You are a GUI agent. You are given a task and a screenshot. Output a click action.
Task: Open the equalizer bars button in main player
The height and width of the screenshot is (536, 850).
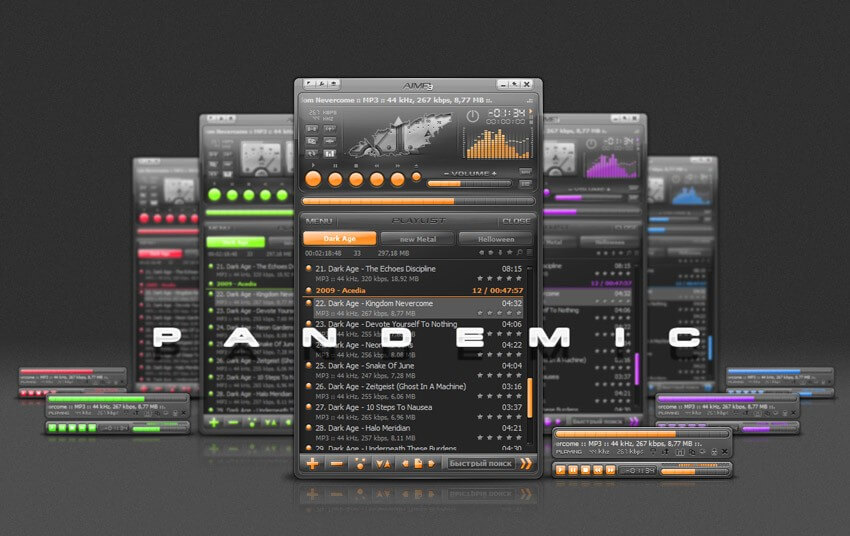330,153
